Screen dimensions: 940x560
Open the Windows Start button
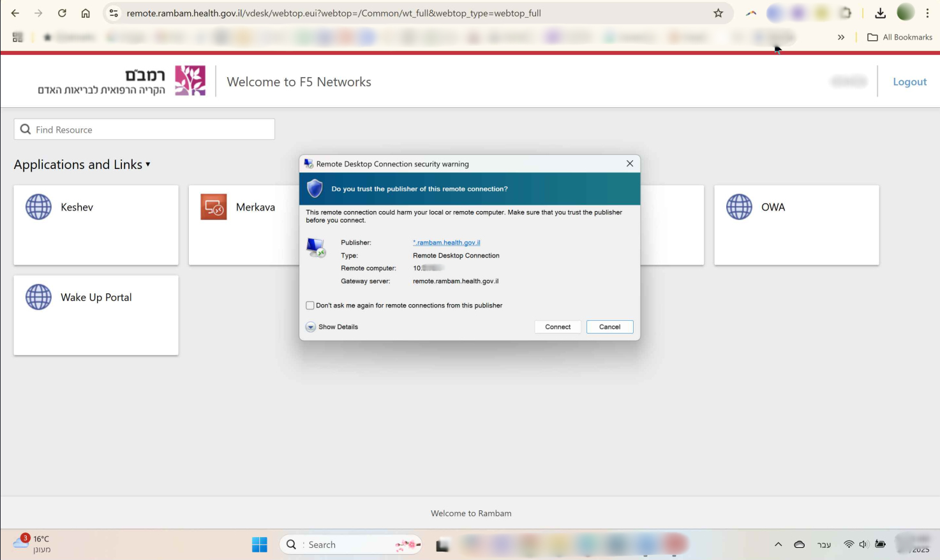260,545
